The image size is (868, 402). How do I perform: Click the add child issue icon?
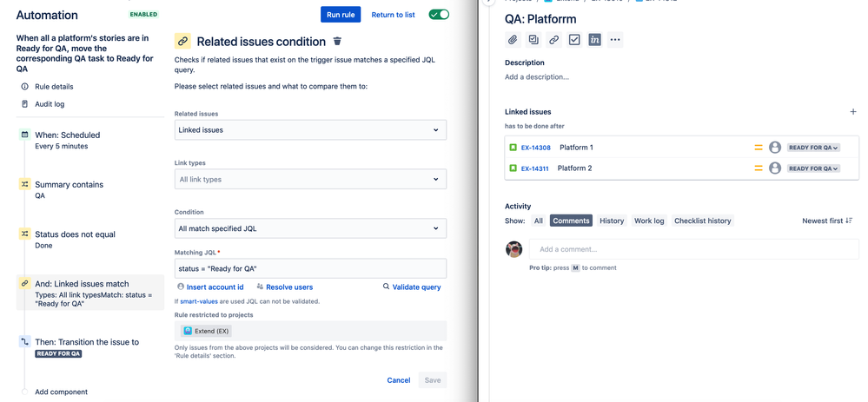pos(533,40)
